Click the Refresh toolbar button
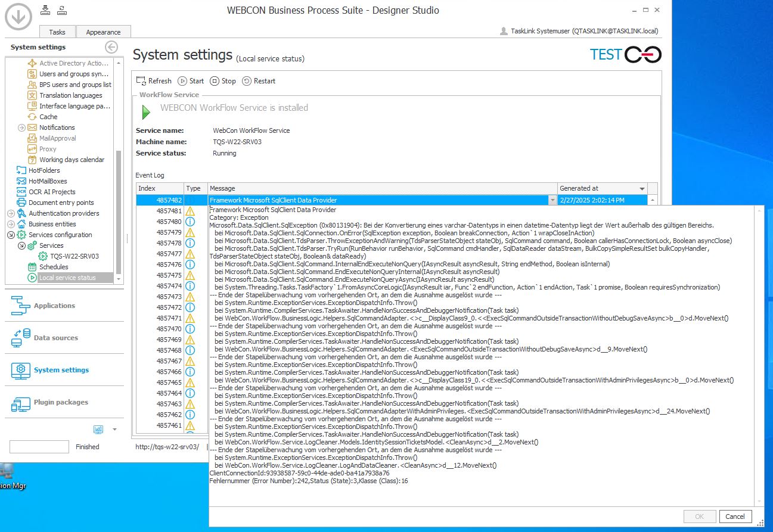Screen dimensions: 773x532 click(x=154, y=81)
